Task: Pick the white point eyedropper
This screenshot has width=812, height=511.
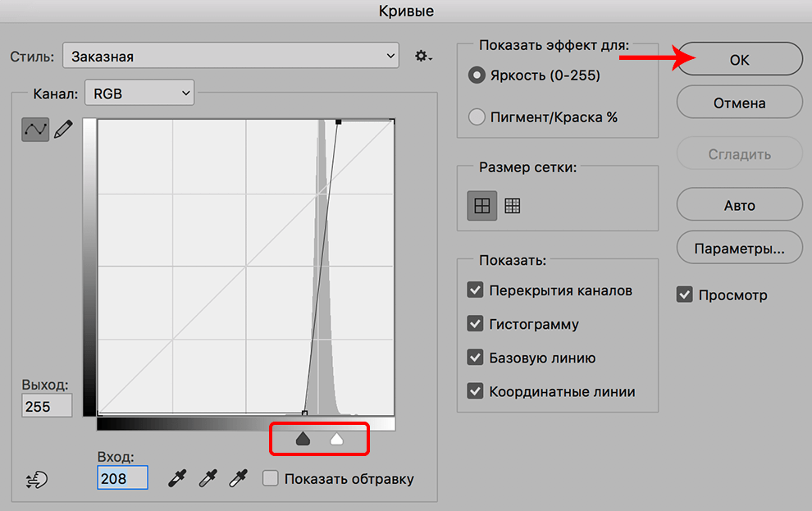Action: click(238, 478)
